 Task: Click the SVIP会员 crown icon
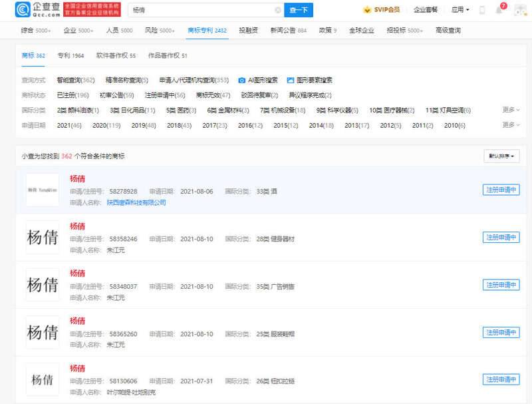(x=367, y=10)
